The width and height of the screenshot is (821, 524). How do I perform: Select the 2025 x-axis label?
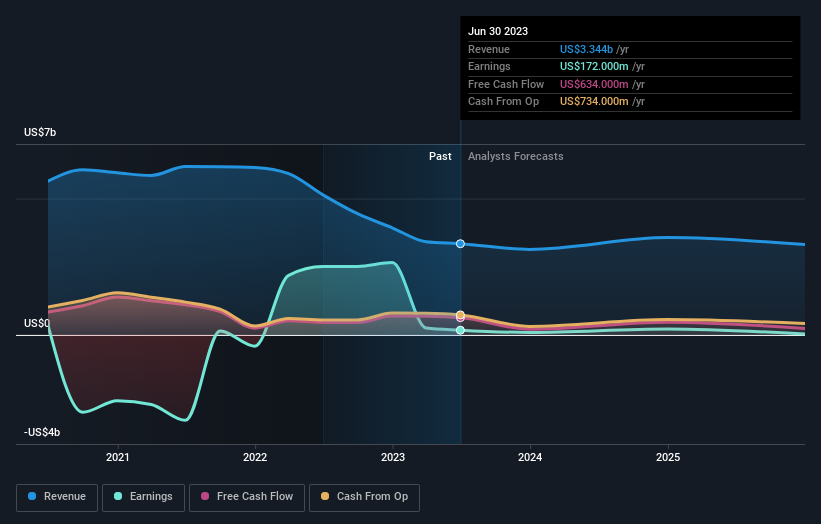[x=668, y=457]
